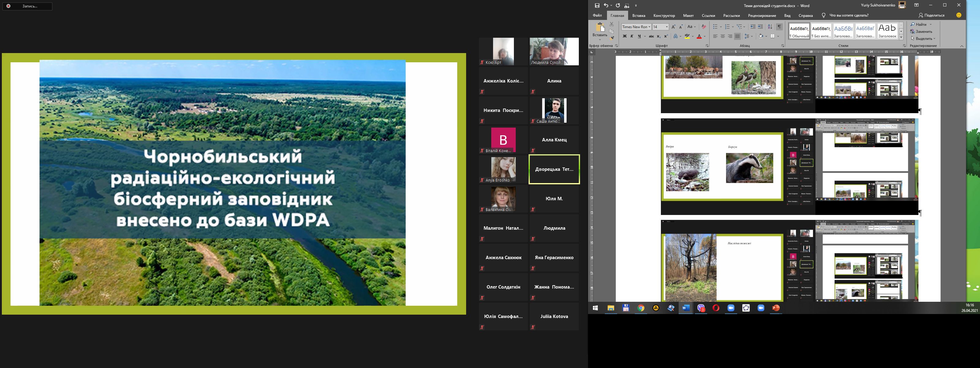Viewport: 980px width, 368px height.
Task: Click the strikethrough abc icon
Action: tap(651, 36)
